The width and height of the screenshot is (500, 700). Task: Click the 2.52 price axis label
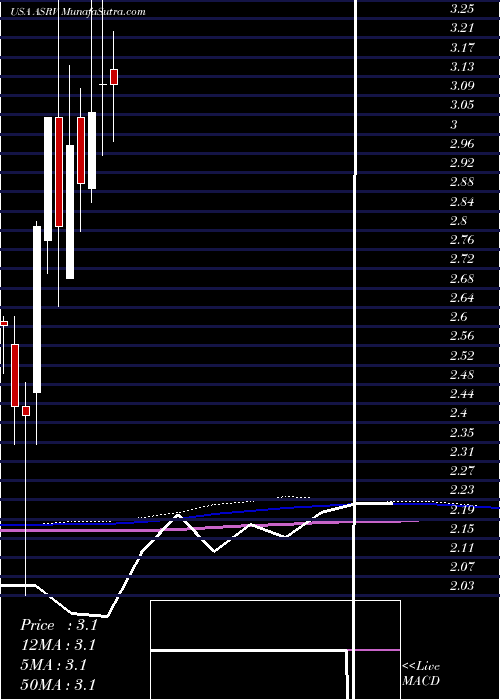[461, 356]
